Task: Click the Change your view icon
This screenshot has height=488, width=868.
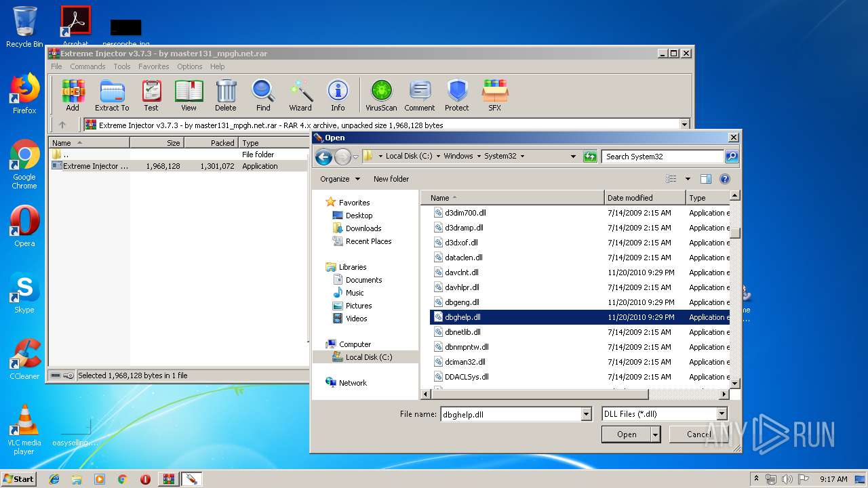Action: coord(671,179)
